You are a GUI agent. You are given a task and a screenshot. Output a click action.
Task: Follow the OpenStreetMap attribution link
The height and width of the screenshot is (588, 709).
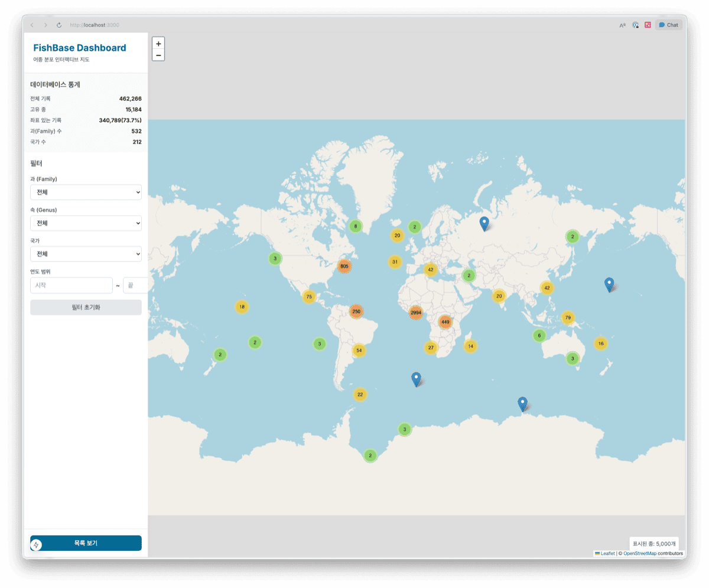coord(639,554)
